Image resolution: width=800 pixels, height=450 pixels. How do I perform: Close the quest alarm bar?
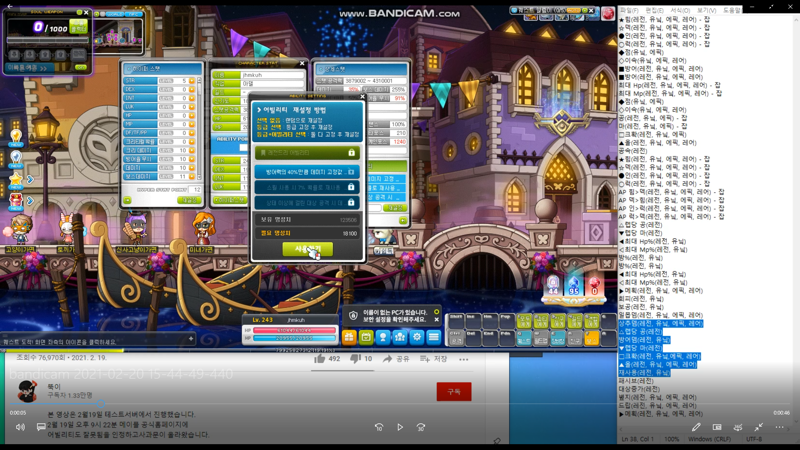click(x=591, y=10)
